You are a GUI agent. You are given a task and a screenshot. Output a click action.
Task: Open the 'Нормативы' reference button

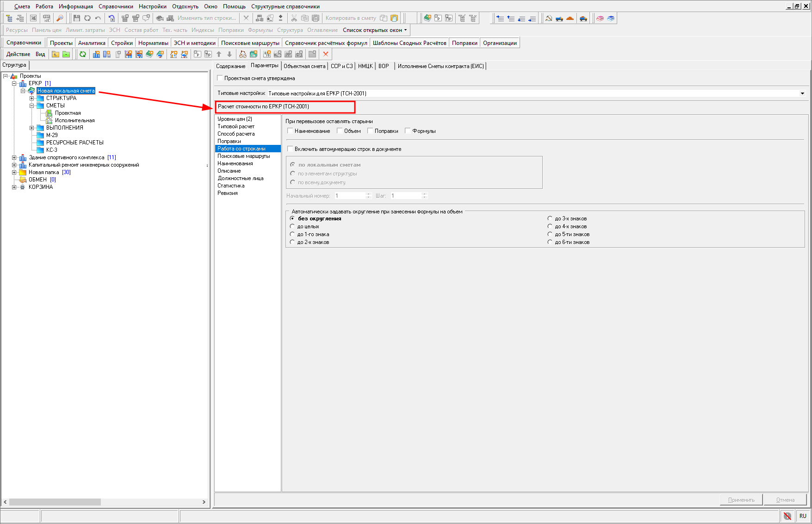(153, 43)
